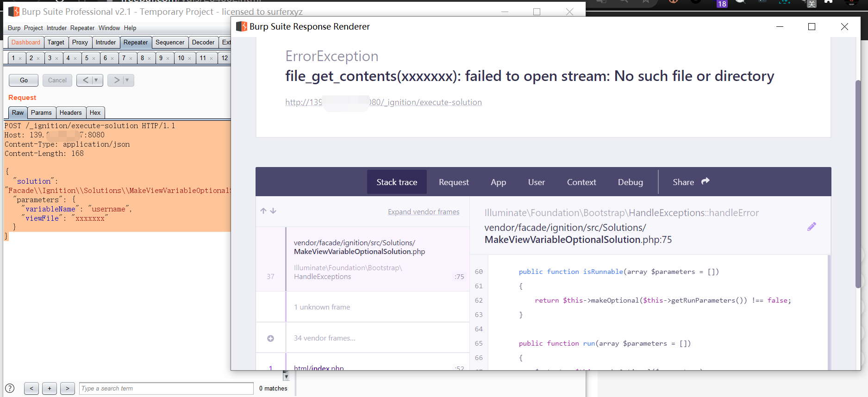Viewport: 868px width, 397px height.
Task: Select the Raw request view tab
Action: pos(18,112)
